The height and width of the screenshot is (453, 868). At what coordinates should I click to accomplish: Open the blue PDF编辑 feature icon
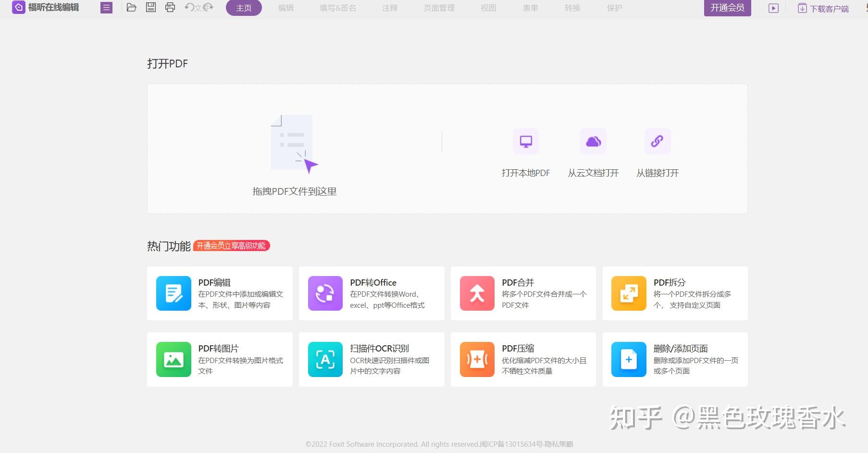pos(174,293)
